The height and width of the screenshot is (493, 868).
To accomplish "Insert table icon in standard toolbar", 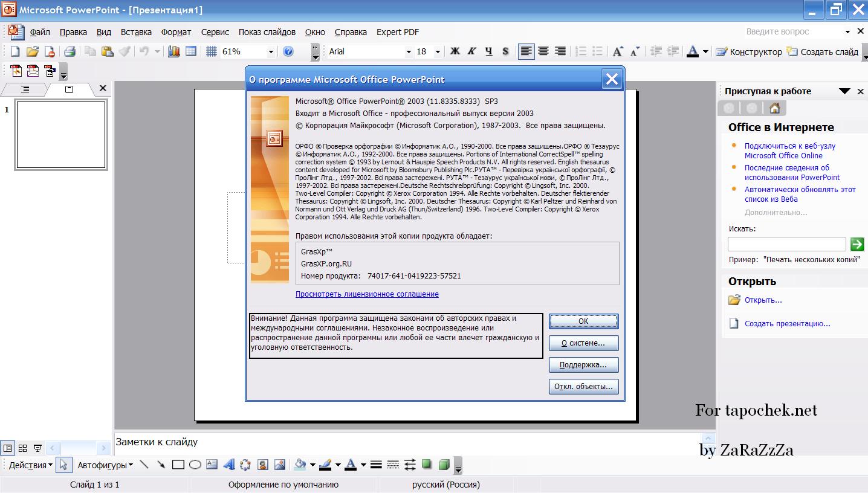I will 191,52.
